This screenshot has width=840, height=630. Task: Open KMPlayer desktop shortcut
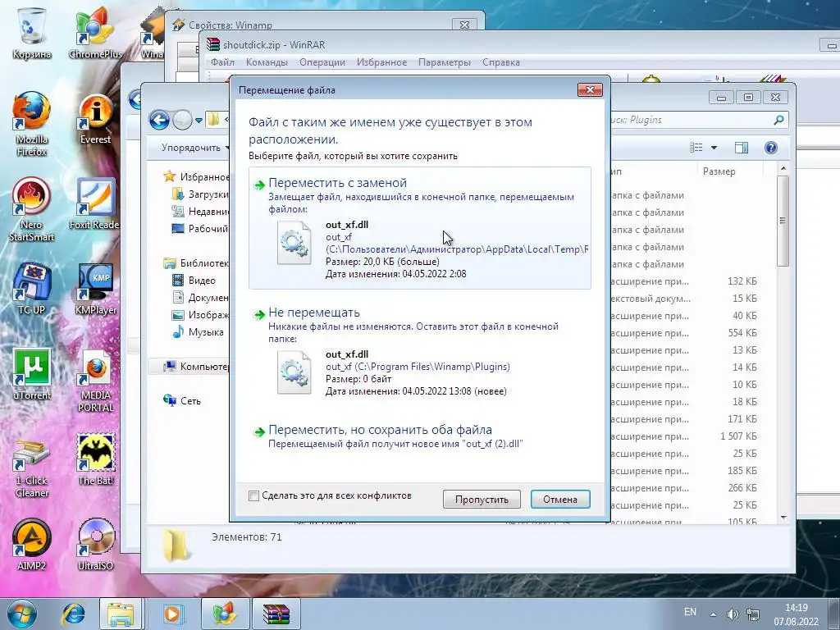pyautogui.click(x=95, y=290)
